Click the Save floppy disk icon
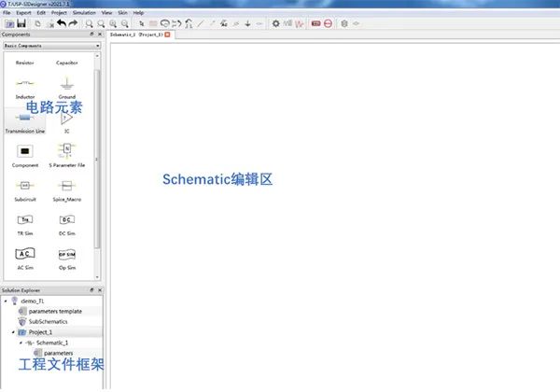The image size is (560, 392). point(21,23)
